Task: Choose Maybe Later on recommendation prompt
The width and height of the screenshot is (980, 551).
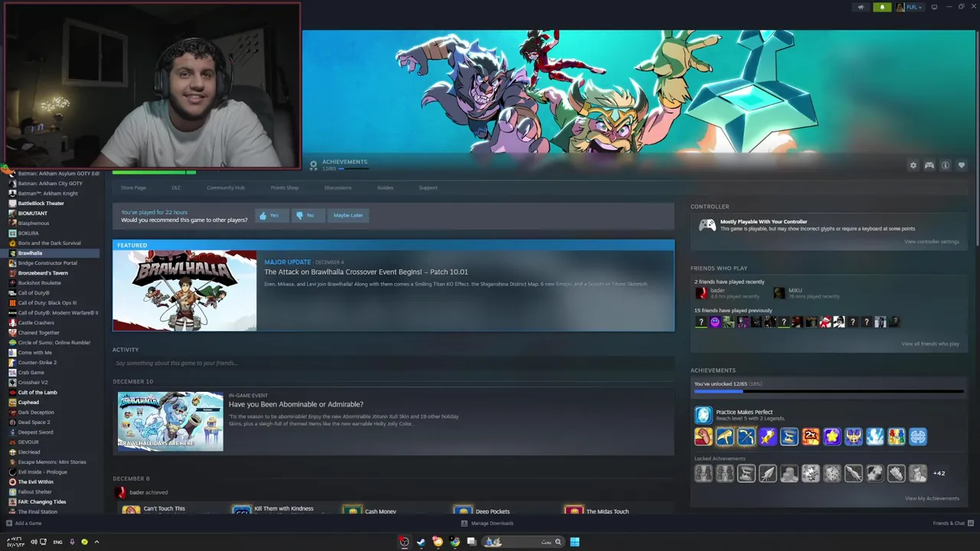Action: [x=348, y=215]
